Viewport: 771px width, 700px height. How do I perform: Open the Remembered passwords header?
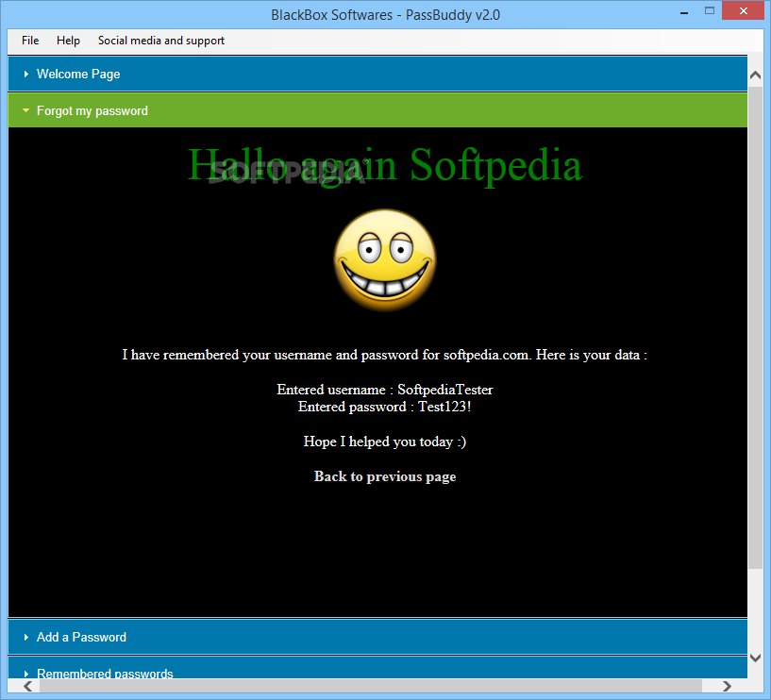click(377, 668)
